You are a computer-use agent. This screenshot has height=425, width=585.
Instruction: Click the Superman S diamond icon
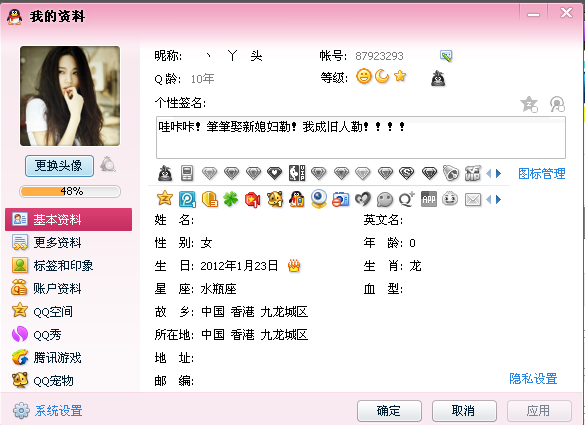tap(407, 173)
